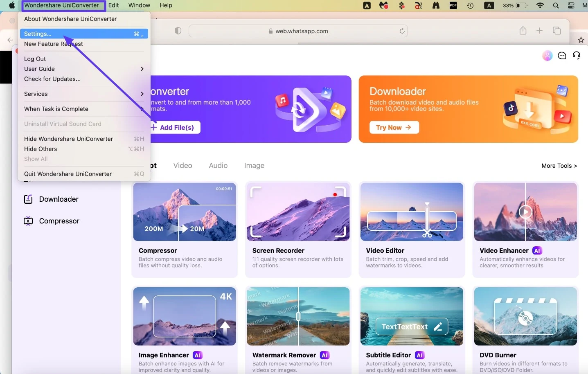The image size is (588, 374).
Task: Click the AI badge next to Video Enhancer
Action: coord(537,250)
